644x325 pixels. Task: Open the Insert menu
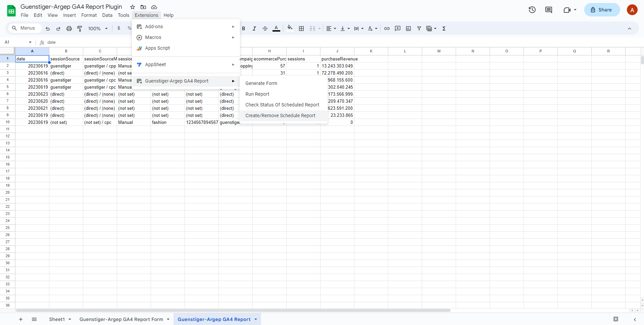(x=69, y=15)
